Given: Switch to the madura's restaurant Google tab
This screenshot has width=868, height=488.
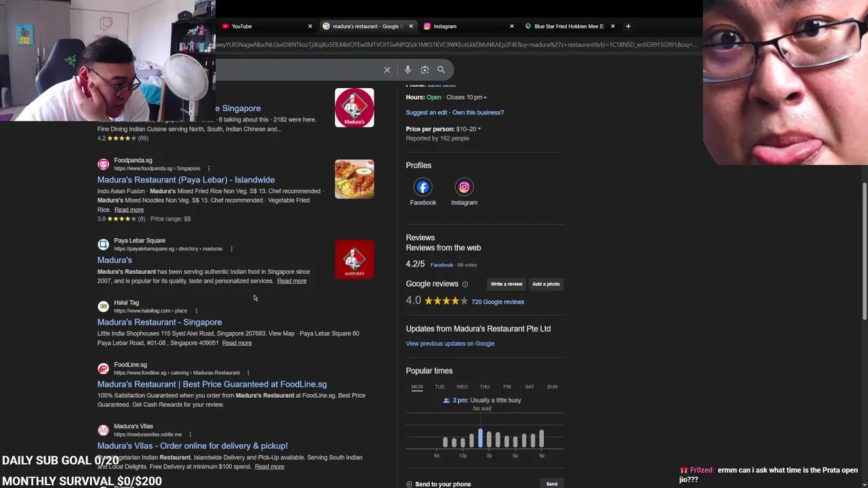Looking at the screenshot, I should point(366,26).
